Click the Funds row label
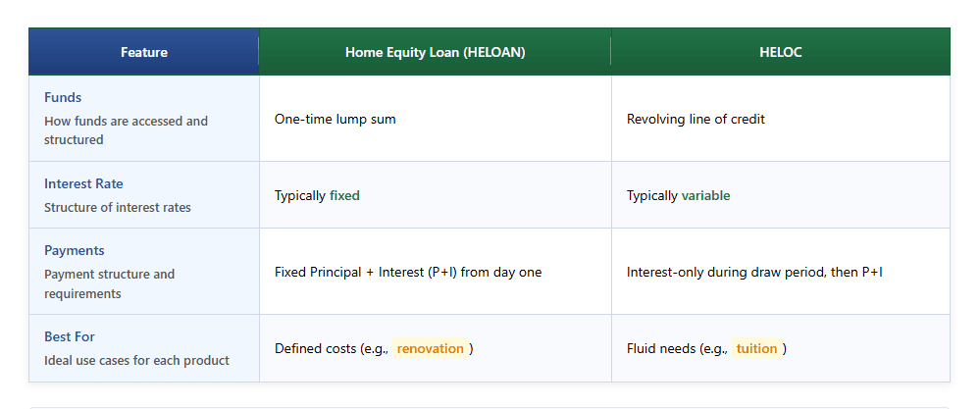980x409 pixels. coord(63,98)
